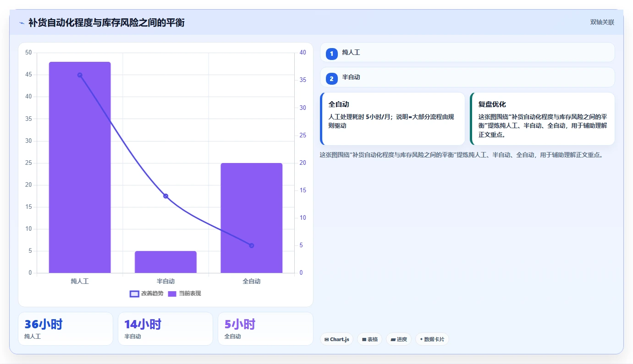
Task: Click the icon inside the 表格 tag
Action: 364,340
